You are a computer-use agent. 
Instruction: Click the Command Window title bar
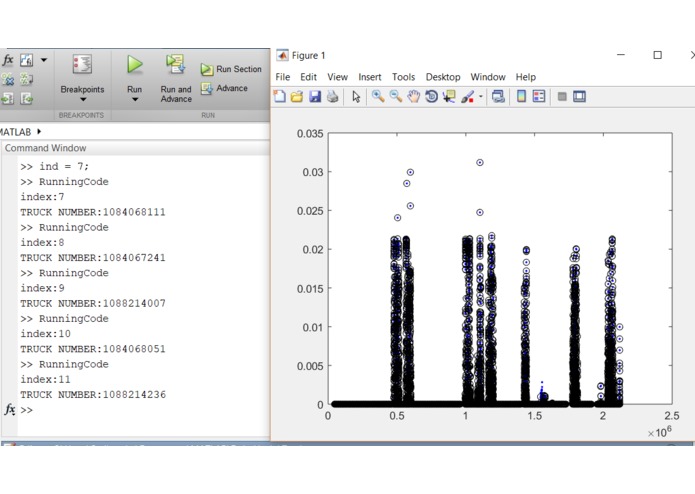pyautogui.click(x=135, y=148)
